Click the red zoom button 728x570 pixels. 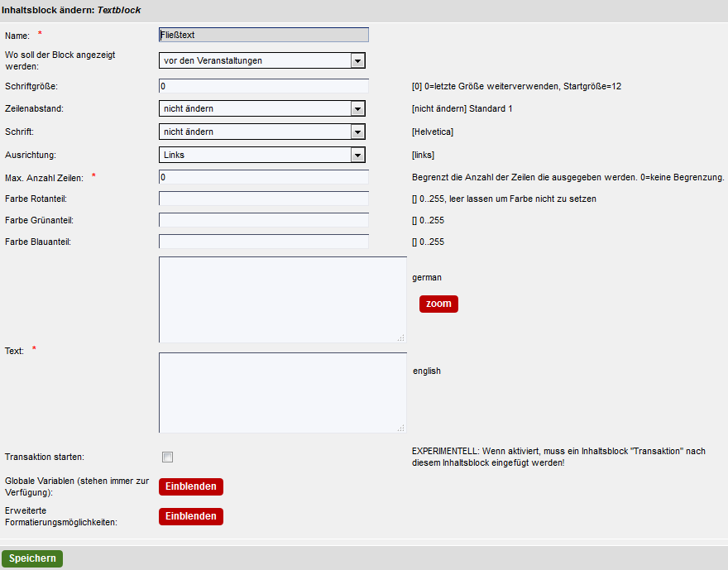(x=438, y=304)
